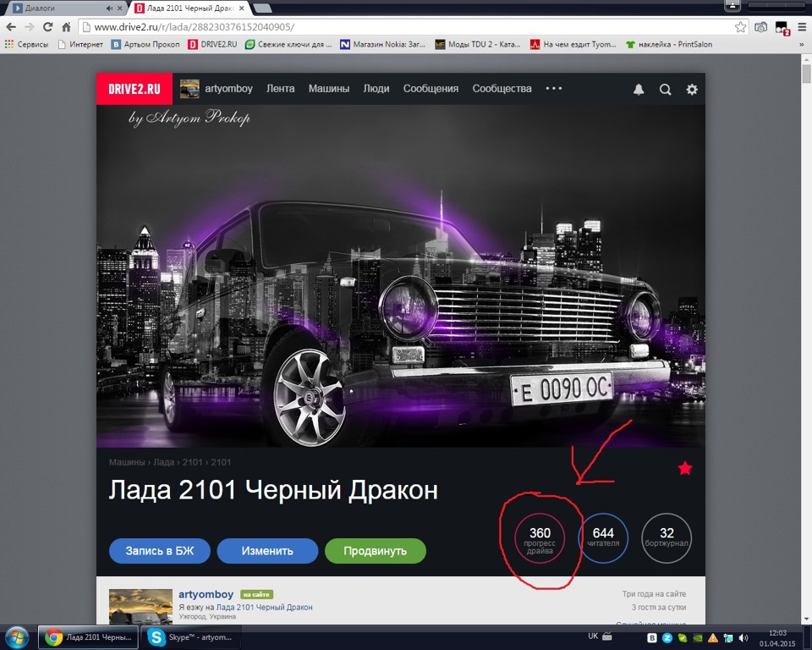Screen dimensions: 812x650
Task: Open the '...' more menu in header
Action: (554, 88)
